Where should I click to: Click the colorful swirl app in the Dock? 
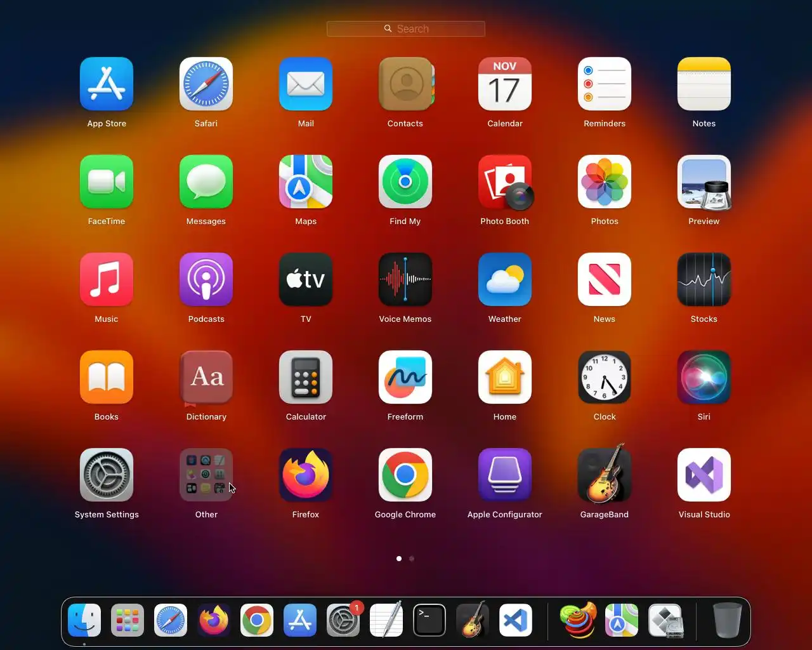578,620
